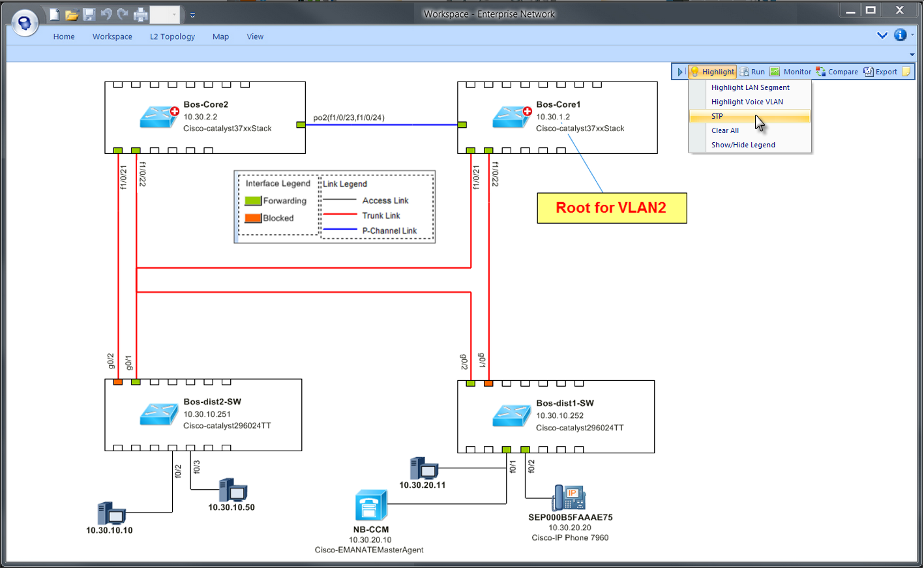Image resolution: width=924 pixels, height=568 pixels.
Task: Click the yellow sticky note icon
Action: pos(906,72)
